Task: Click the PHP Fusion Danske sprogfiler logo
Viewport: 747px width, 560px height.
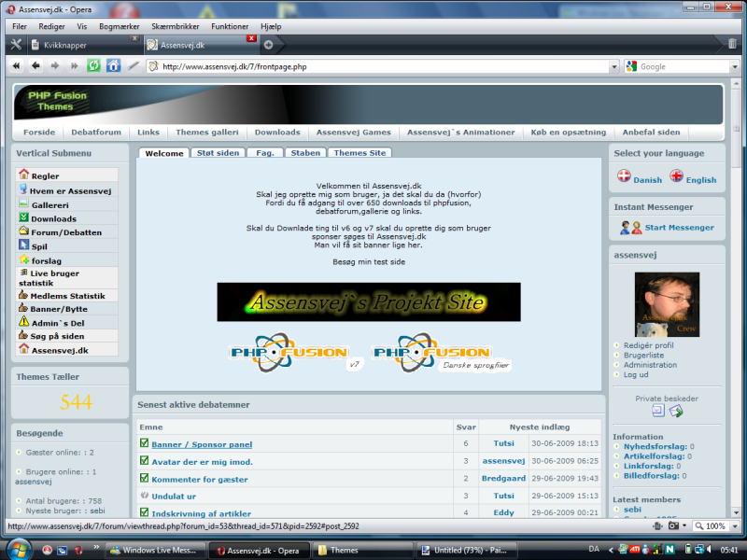Action: click(441, 353)
